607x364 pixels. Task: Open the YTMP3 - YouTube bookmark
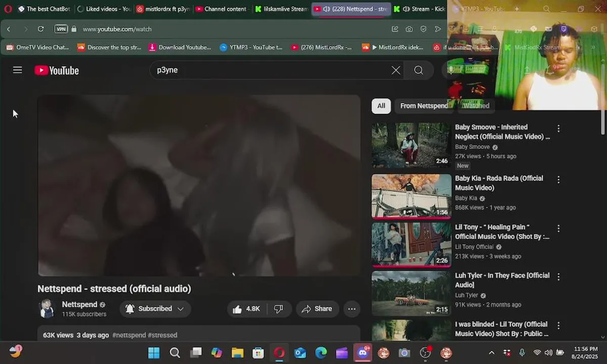point(251,48)
